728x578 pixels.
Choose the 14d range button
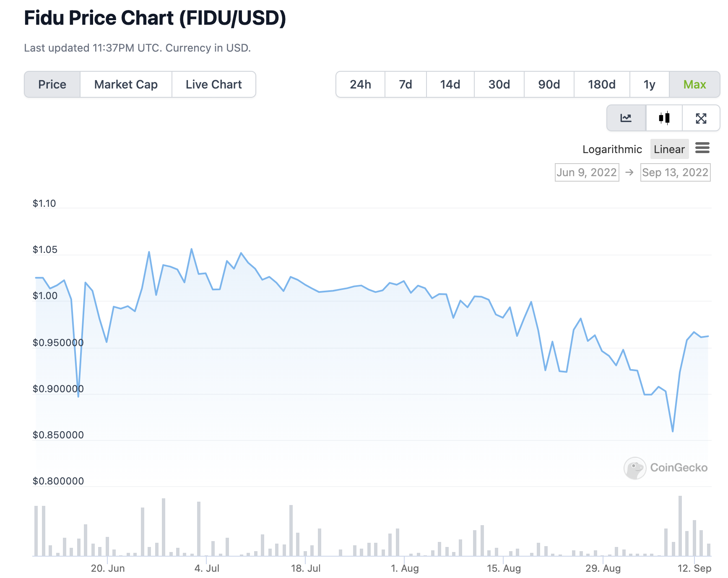click(450, 84)
